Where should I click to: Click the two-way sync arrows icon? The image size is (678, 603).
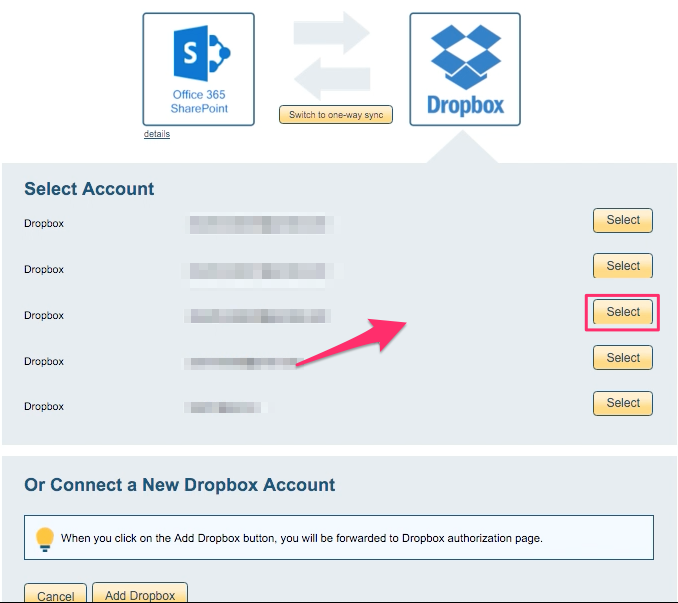(x=332, y=56)
